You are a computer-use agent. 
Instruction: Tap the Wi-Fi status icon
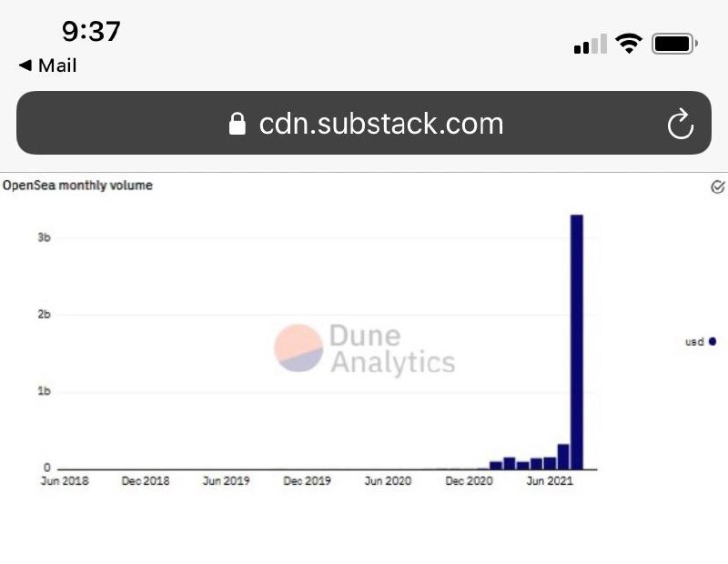(x=628, y=44)
